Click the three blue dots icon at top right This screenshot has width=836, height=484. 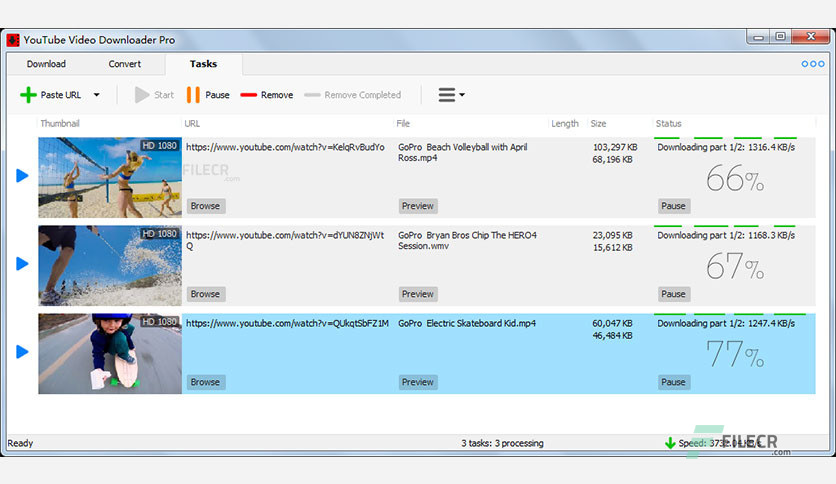click(x=812, y=64)
